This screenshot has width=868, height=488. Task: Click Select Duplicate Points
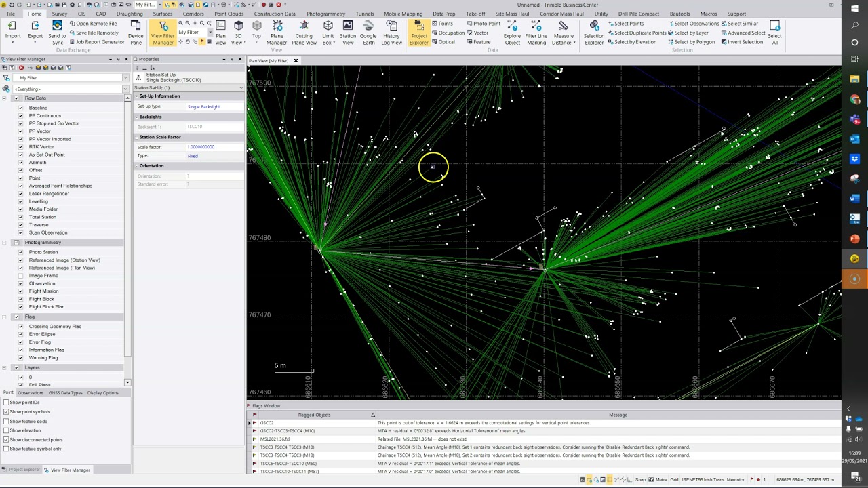[x=637, y=33]
